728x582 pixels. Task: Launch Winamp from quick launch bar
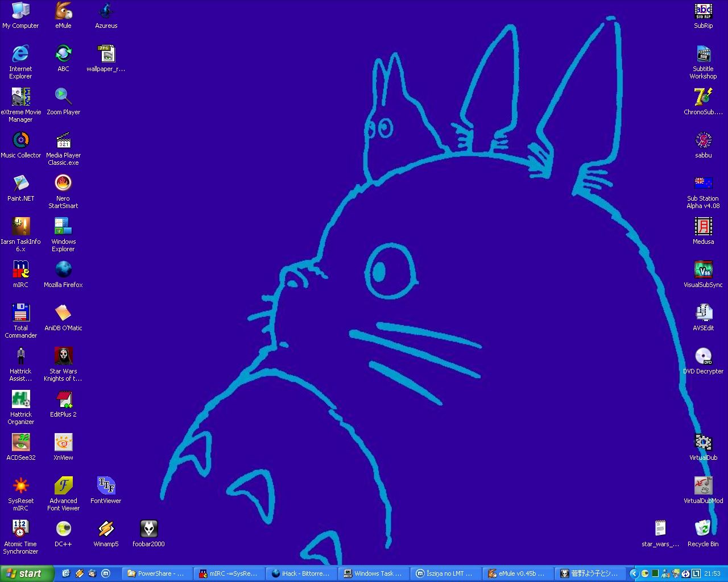tap(79, 573)
